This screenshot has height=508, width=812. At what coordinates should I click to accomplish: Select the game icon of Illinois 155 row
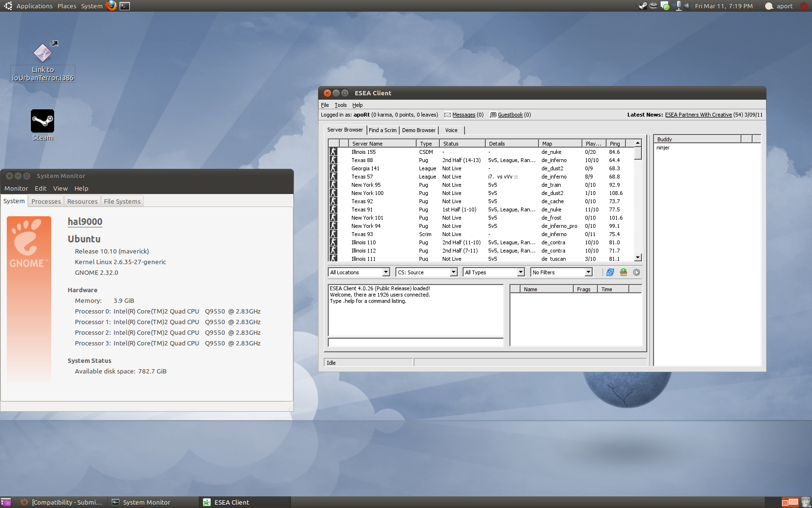coord(333,152)
